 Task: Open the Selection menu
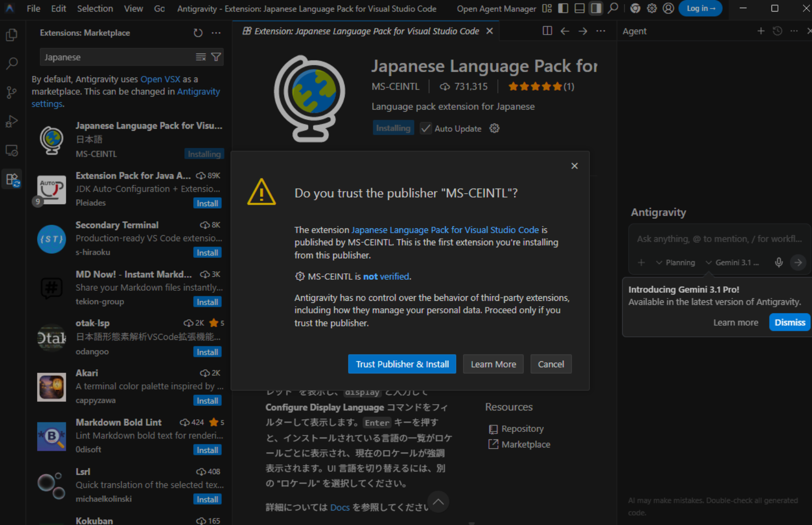pos(95,9)
